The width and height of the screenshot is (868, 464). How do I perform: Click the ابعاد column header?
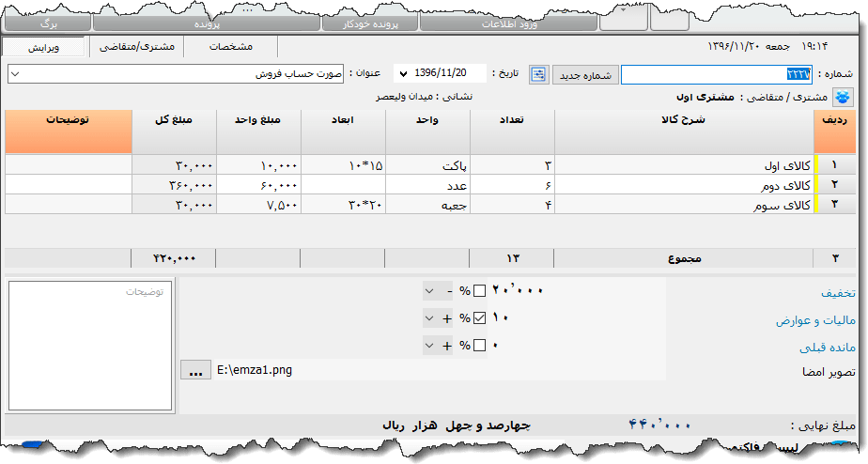pyautogui.click(x=343, y=131)
